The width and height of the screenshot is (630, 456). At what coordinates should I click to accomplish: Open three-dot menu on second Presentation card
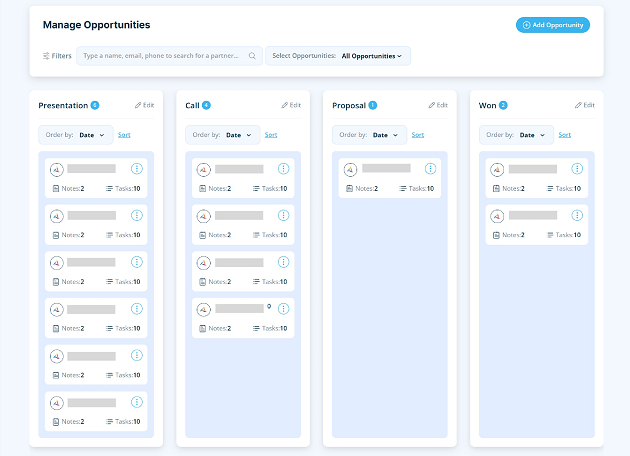coord(137,215)
